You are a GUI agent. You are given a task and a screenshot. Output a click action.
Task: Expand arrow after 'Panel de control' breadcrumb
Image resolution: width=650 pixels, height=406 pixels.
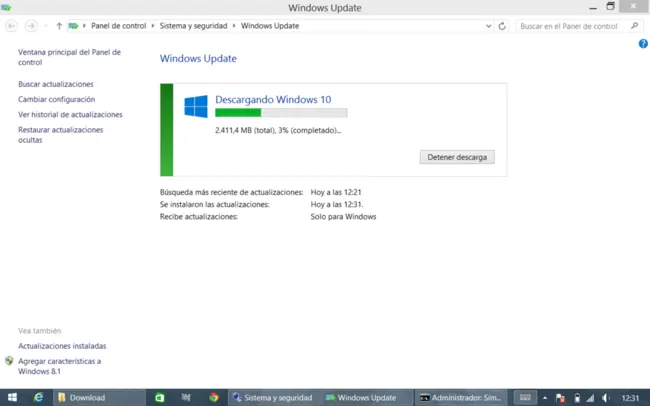point(153,26)
